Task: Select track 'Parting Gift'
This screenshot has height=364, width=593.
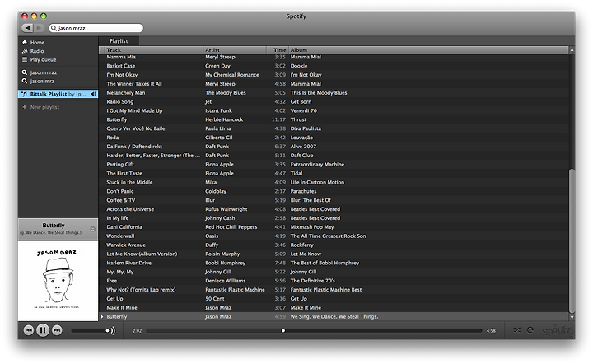Action: [120, 165]
